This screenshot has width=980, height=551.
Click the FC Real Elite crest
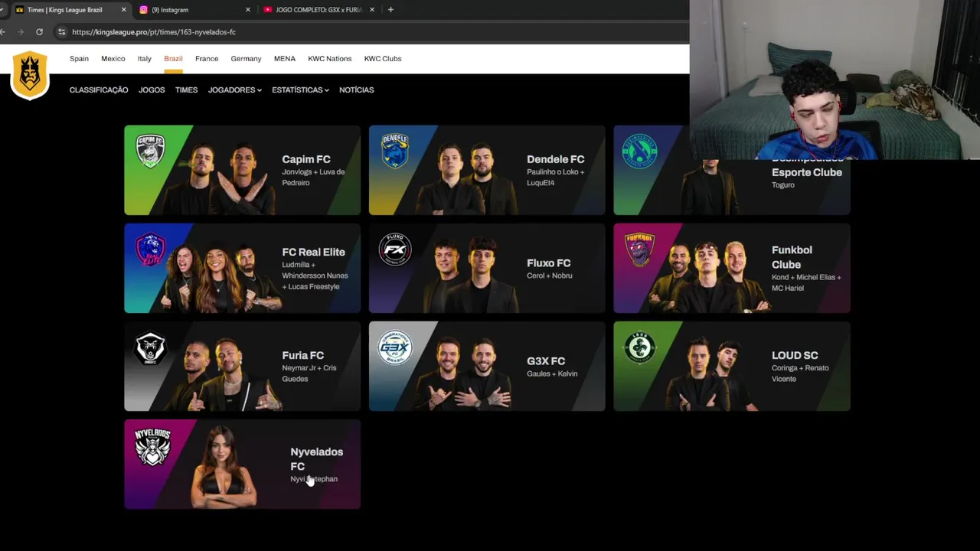tap(150, 249)
